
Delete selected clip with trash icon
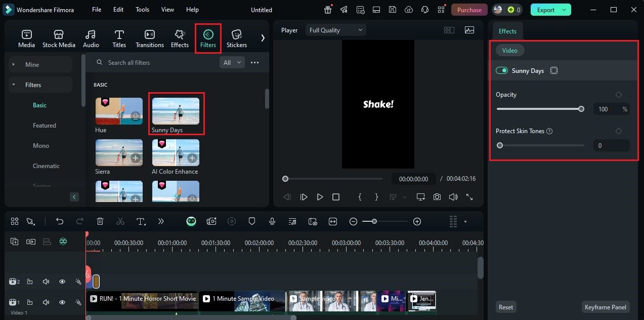pyautogui.click(x=100, y=221)
